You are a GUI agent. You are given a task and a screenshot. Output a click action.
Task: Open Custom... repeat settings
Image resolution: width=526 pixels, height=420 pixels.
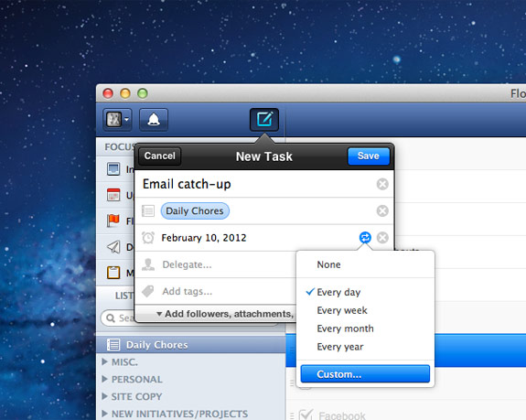[x=365, y=374]
